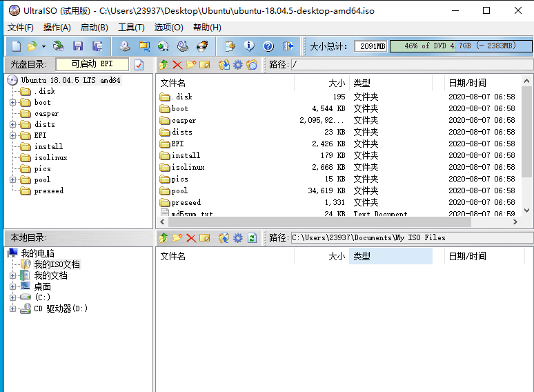Click add-to-image icon in local pane

(224, 237)
